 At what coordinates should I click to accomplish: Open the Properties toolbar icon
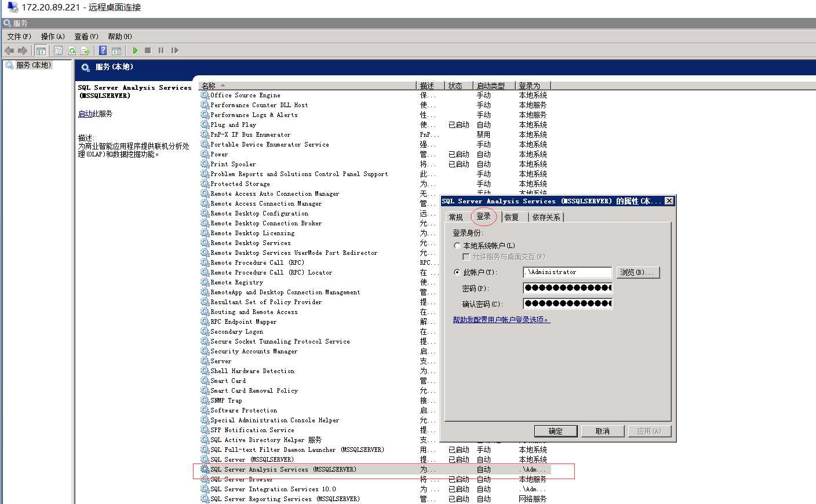coord(58,51)
